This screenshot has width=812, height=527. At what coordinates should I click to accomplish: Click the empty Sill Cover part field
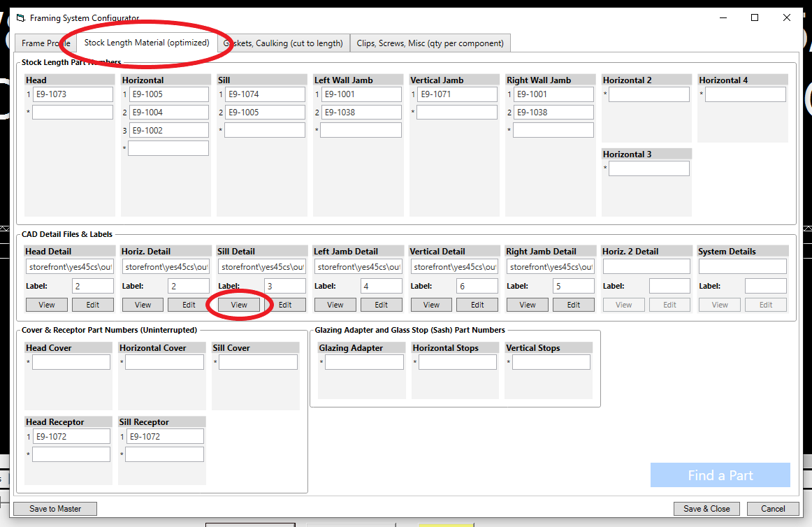(x=258, y=362)
